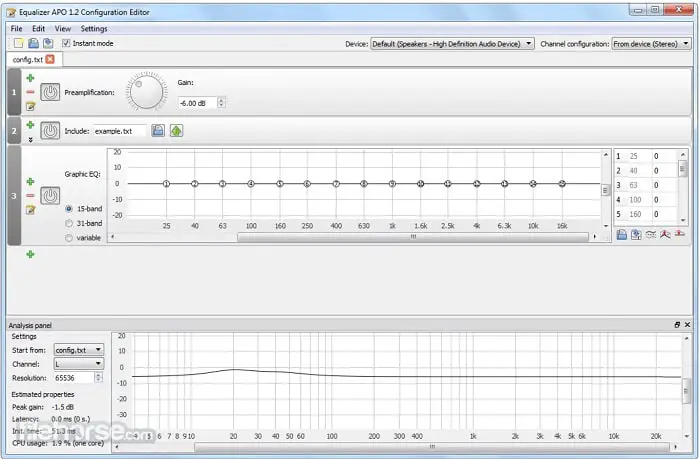Toggle the Instant mode checkbox
The height and width of the screenshot is (459, 700).
point(66,43)
